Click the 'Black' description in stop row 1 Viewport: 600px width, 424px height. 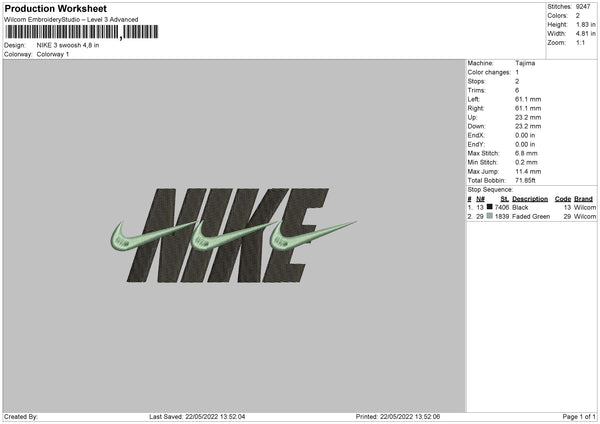pyautogui.click(x=520, y=207)
